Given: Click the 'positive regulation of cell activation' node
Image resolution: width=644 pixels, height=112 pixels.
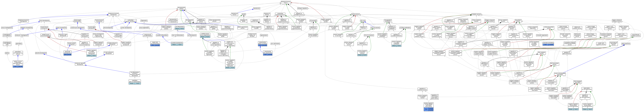Looking at the screenshot, I should [x=313, y=35].
